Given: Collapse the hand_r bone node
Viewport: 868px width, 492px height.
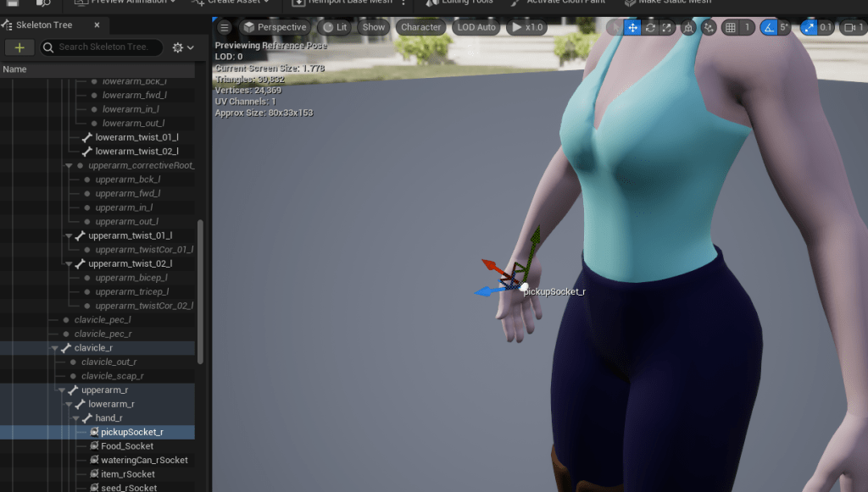Looking at the screenshot, I should click(x=77, y=418).
